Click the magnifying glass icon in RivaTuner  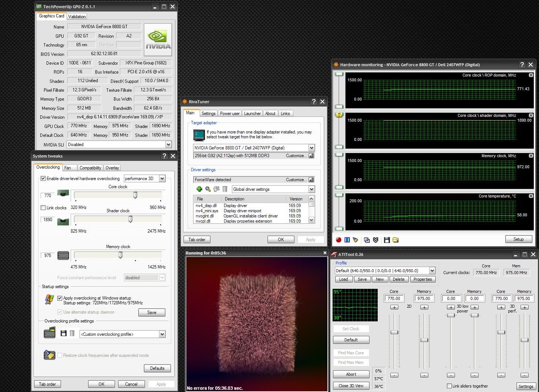point(208,189)
